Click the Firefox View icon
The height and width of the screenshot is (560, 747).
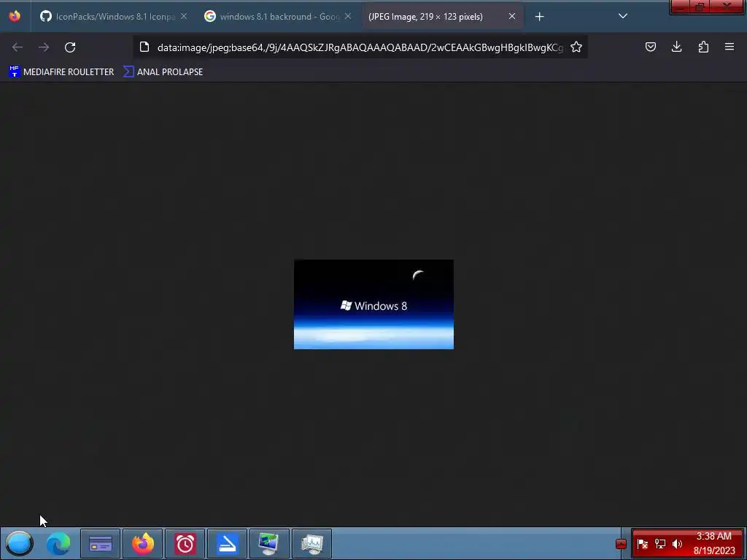(x=15, y=16)
